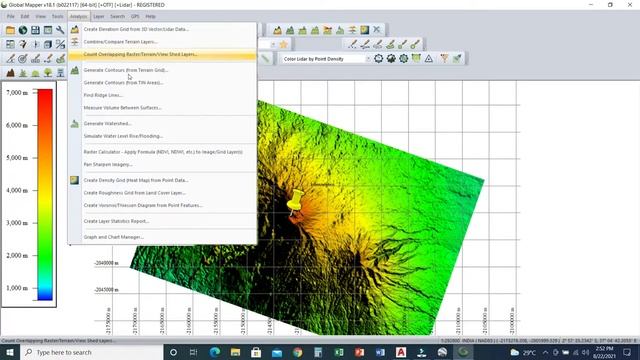Click the Save workspace floppy disk icon

36,30
